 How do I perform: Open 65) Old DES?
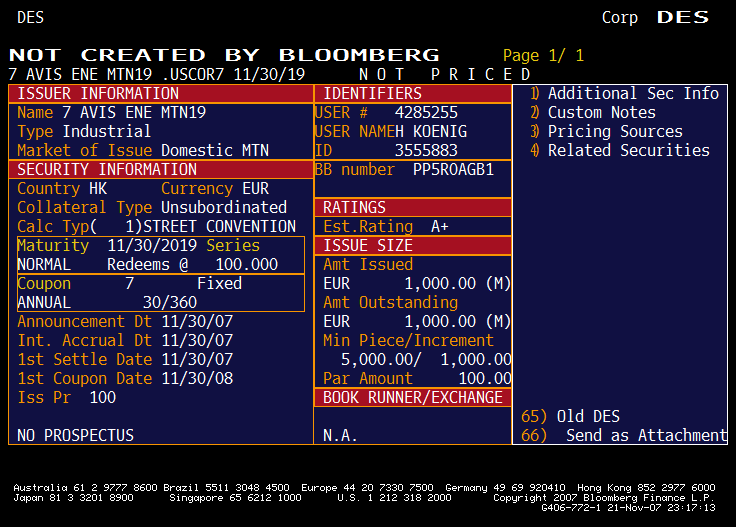[570, 416]
